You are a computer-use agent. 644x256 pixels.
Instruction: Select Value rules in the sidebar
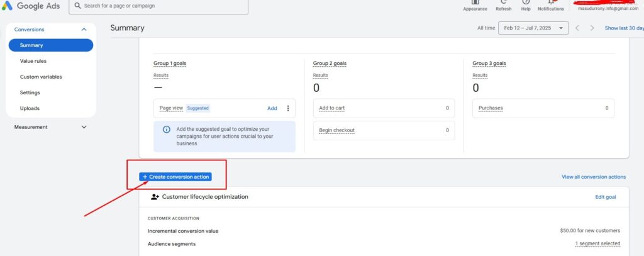click(x=33, y=61)
